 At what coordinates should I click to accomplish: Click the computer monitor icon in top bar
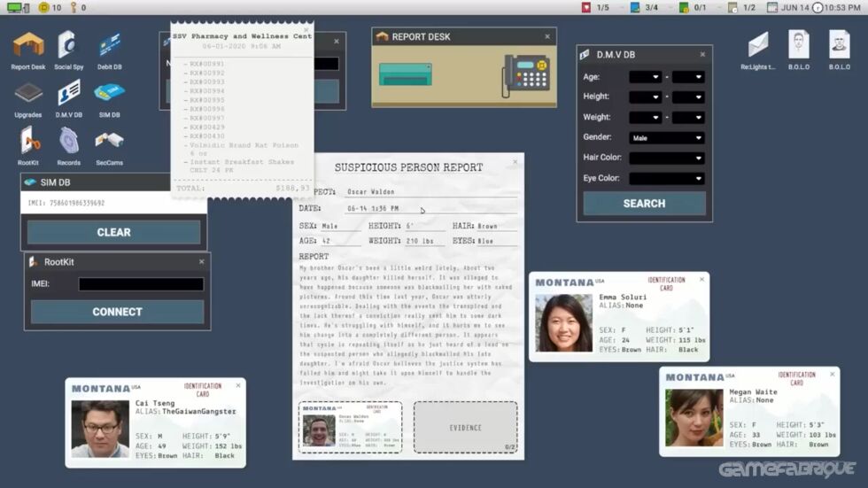(x=17, y=7)
